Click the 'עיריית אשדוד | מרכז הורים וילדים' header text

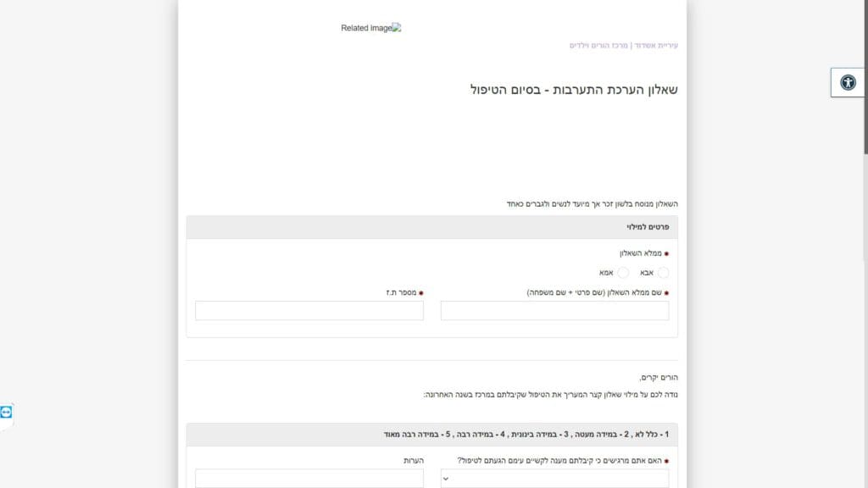(623, 46)
